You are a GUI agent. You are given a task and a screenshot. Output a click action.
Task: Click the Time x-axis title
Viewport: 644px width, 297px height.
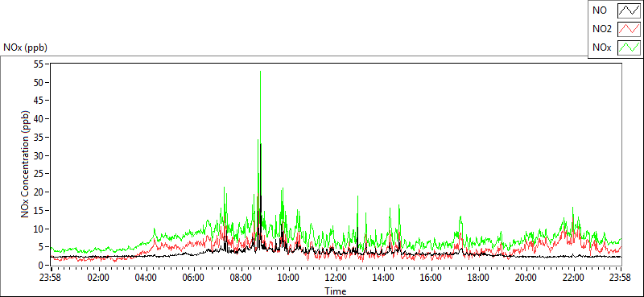click(x=336, y=291)
